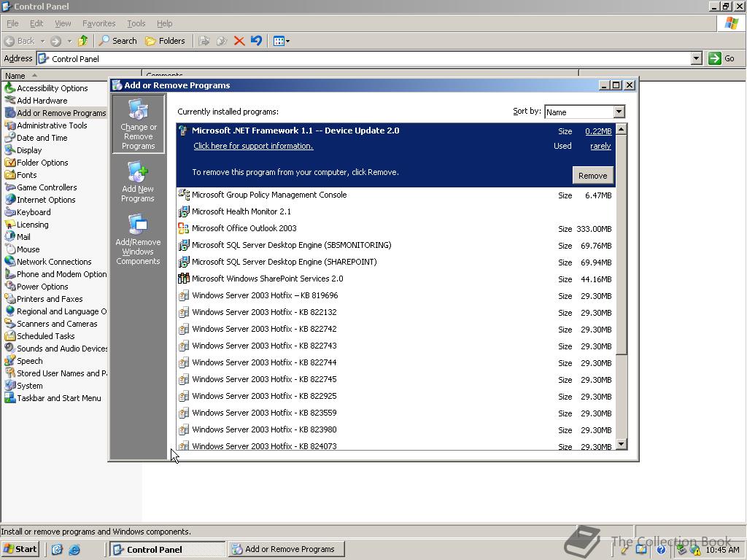This screenshot has height=560, width=747.
Task: Open the Help menu
Action: coord(164,23)
